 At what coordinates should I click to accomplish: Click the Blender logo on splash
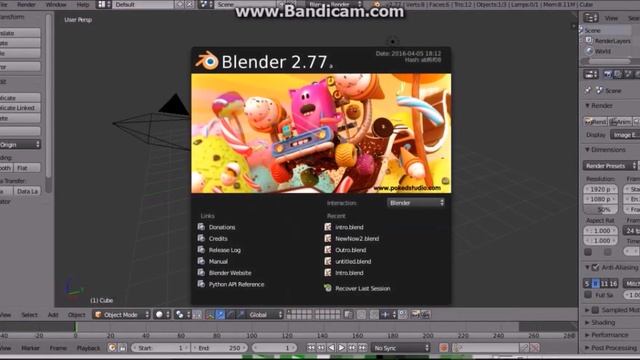tap(207, 61)
